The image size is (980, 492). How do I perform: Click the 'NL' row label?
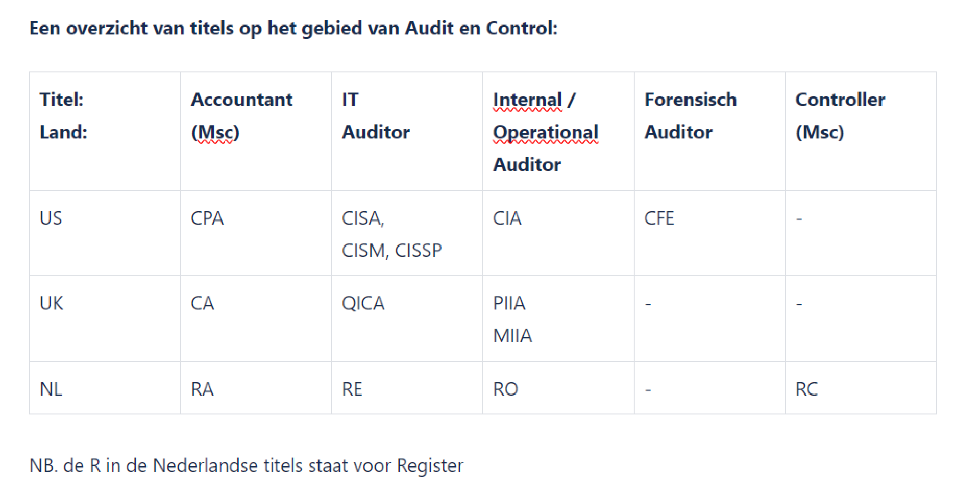(x=51, y=389)
